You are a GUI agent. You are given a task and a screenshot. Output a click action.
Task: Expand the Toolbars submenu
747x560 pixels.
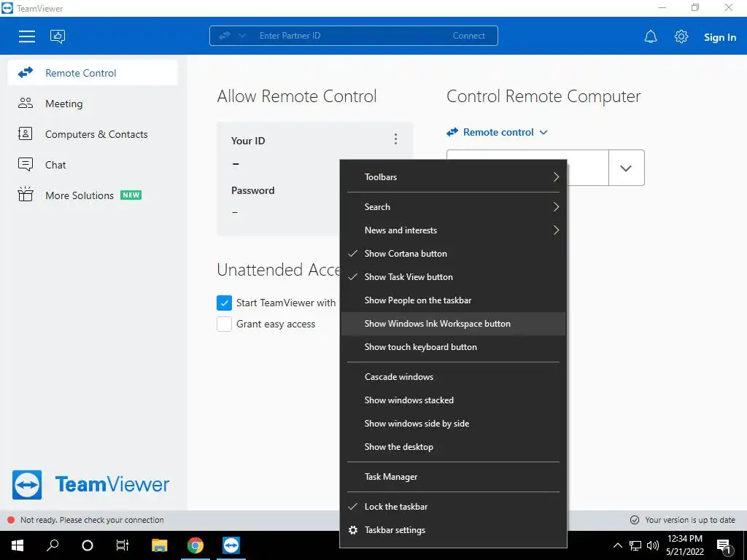(x=453, y=177)
